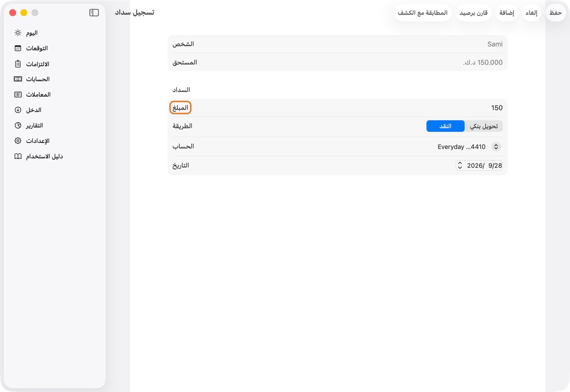Switch payment method to تحويل بنكي

[484, 126]
